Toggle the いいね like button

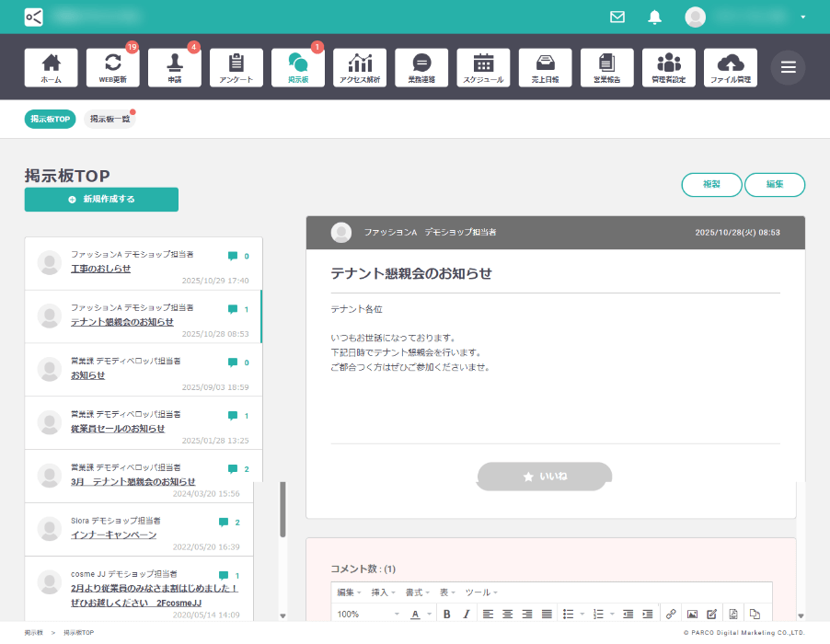545,477
